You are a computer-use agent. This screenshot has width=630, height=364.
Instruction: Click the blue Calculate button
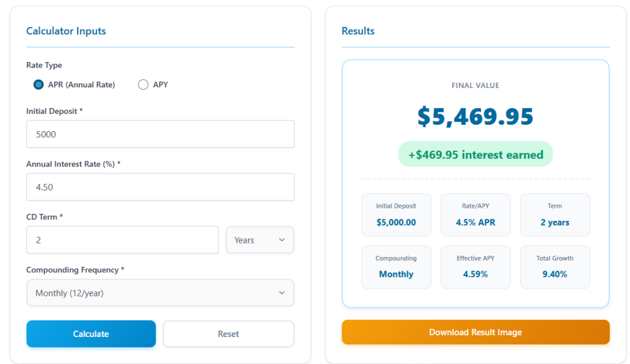[90, 333]
